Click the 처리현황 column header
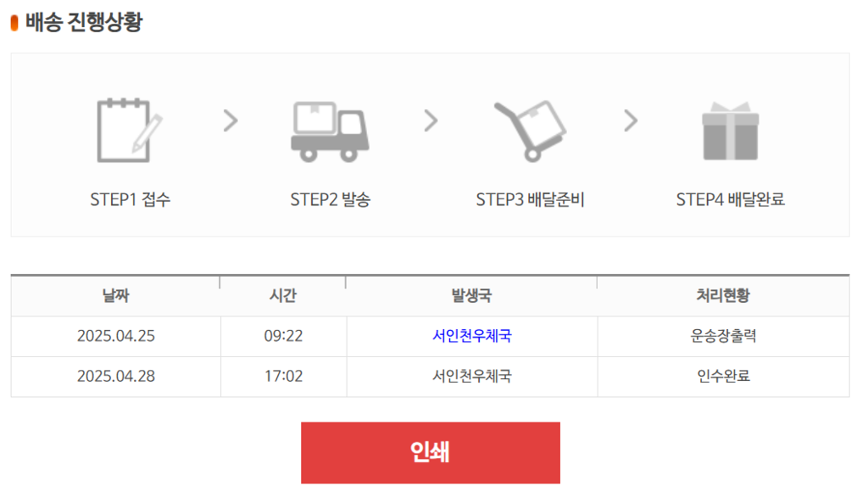 723,296
